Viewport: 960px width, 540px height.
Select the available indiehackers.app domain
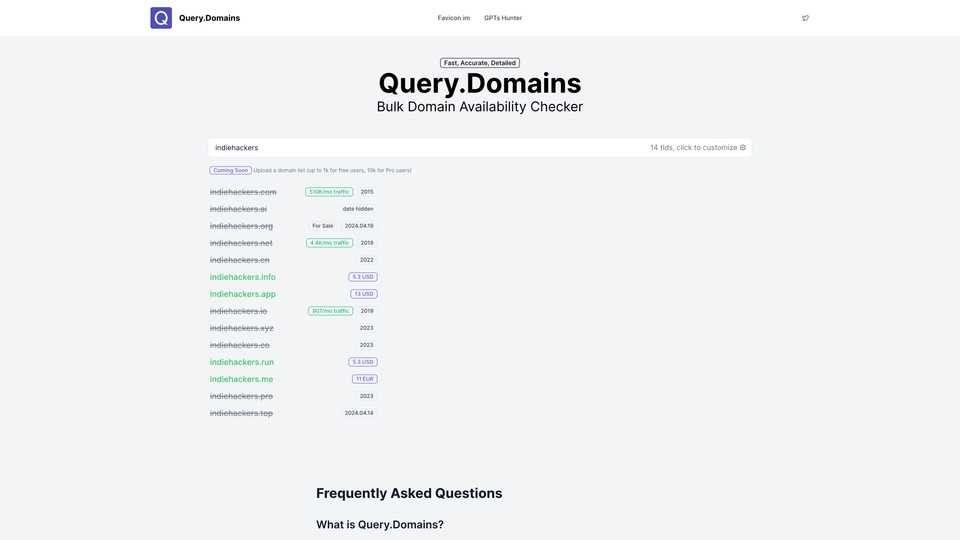tap(242, 294)
